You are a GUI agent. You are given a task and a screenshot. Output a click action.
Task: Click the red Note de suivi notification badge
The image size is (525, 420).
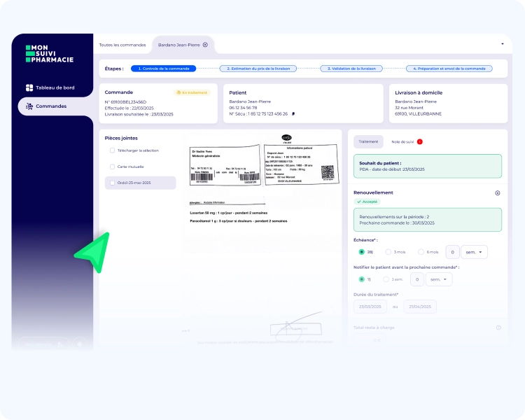coord(420,141)
